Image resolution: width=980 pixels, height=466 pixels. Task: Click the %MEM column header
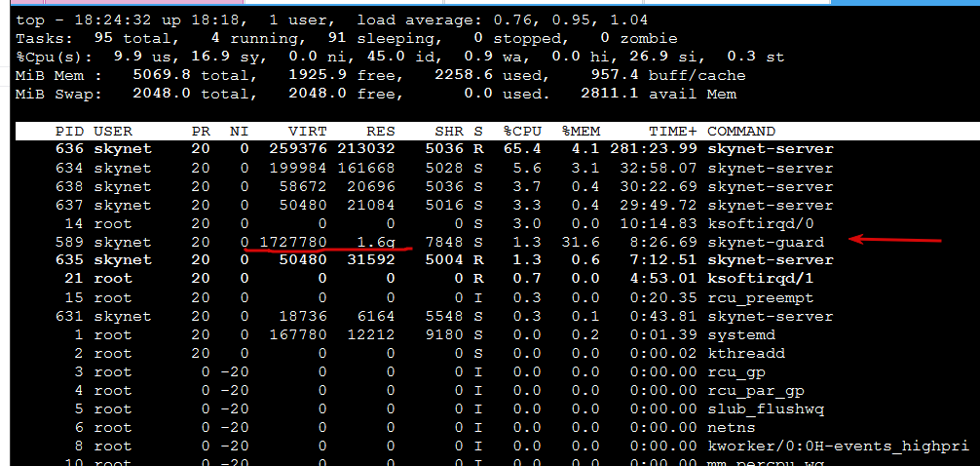point(581,132)
